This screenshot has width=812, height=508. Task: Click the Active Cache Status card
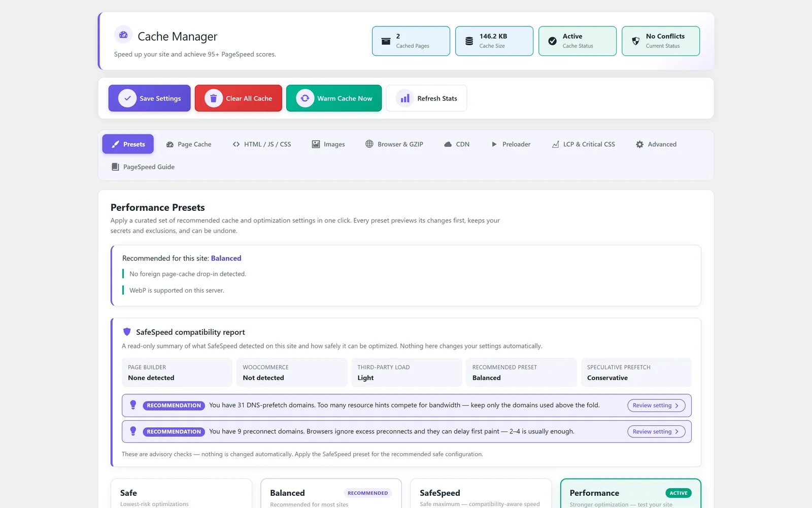(x=578, y=41)
